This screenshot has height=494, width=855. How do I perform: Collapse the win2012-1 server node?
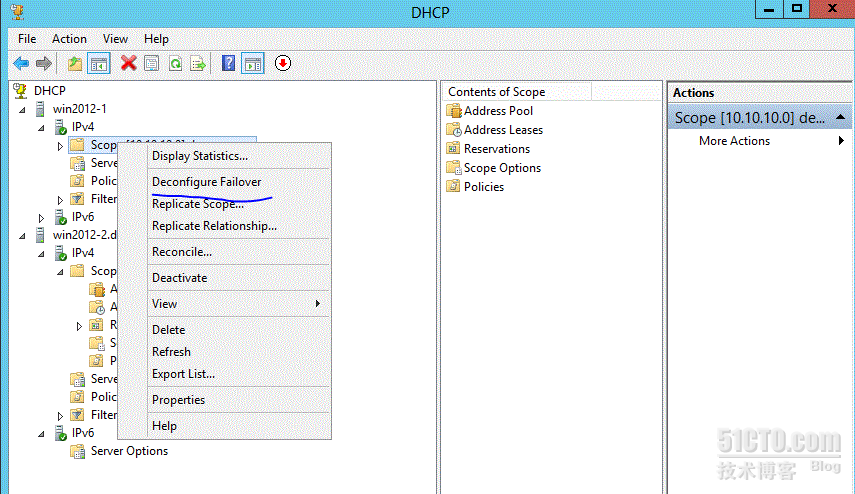pos(22,110)
